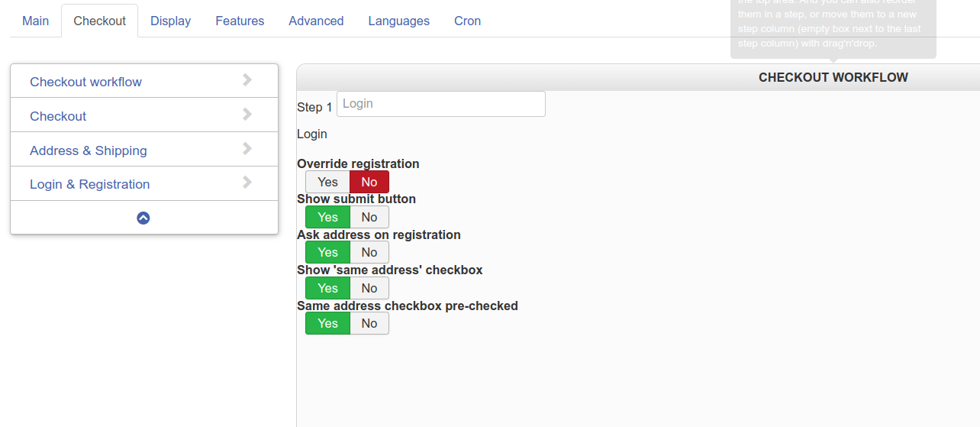
Task: Set Override registration to Yes
Action: click(x=327, y=182)
